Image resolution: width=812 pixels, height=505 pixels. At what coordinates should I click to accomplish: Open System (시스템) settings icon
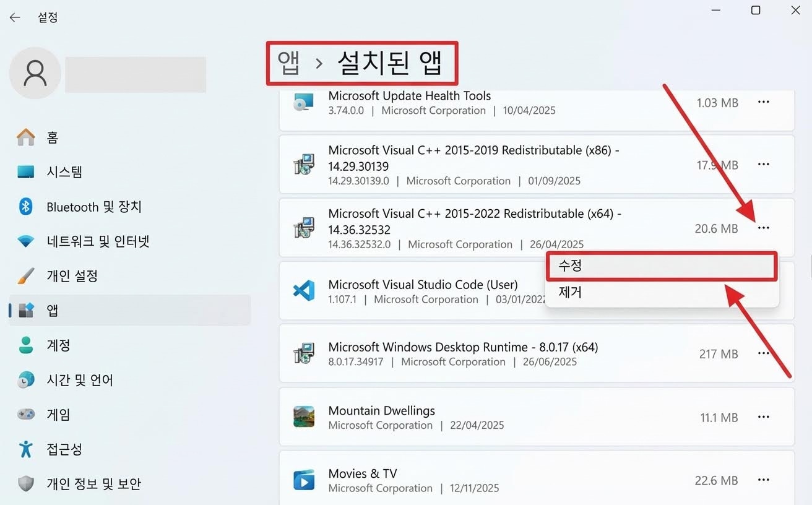(x=25, y=172)
